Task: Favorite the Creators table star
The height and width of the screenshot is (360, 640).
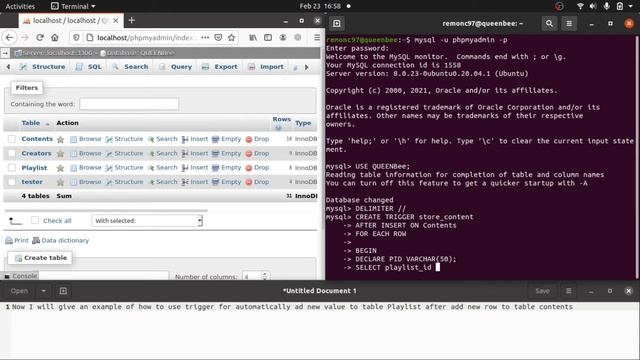Action: pos(60,154)
